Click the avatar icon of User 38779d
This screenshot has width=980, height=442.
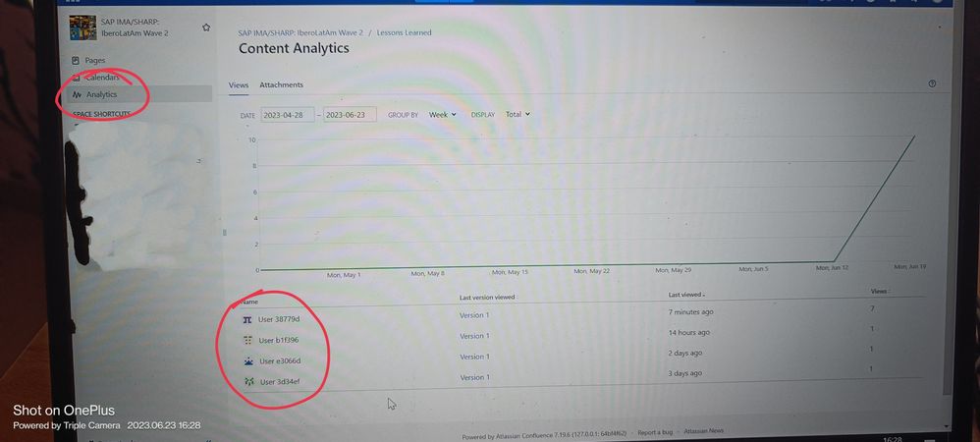pyautogui.click(x=247, y=319)
